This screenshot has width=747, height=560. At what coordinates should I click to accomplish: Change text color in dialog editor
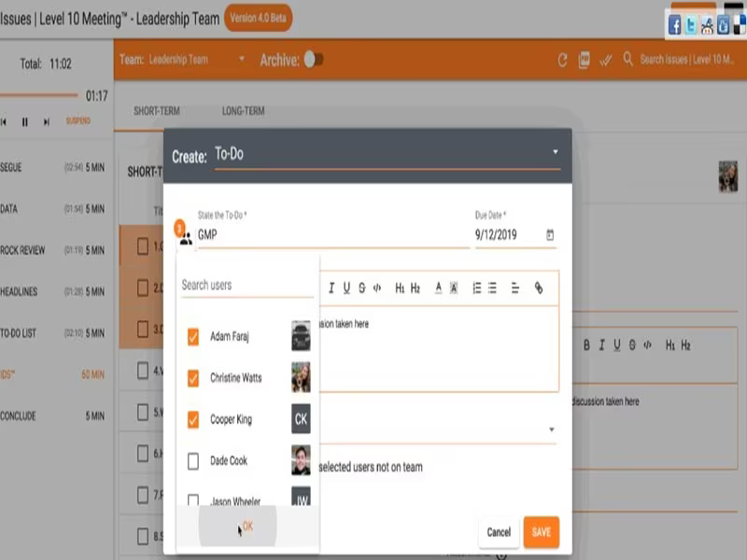[438, 287]
